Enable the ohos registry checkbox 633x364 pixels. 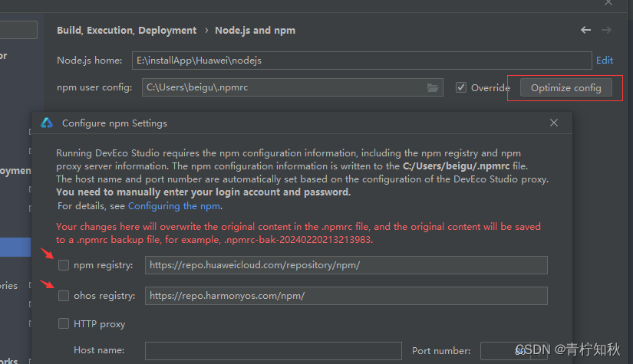click(x=64, y=296)
